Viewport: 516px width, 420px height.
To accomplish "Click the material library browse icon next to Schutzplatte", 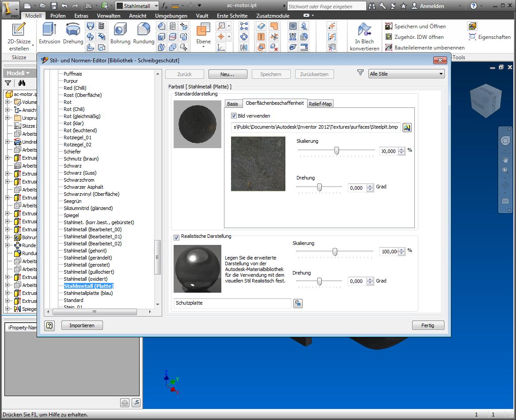I will tap(298, 303).
